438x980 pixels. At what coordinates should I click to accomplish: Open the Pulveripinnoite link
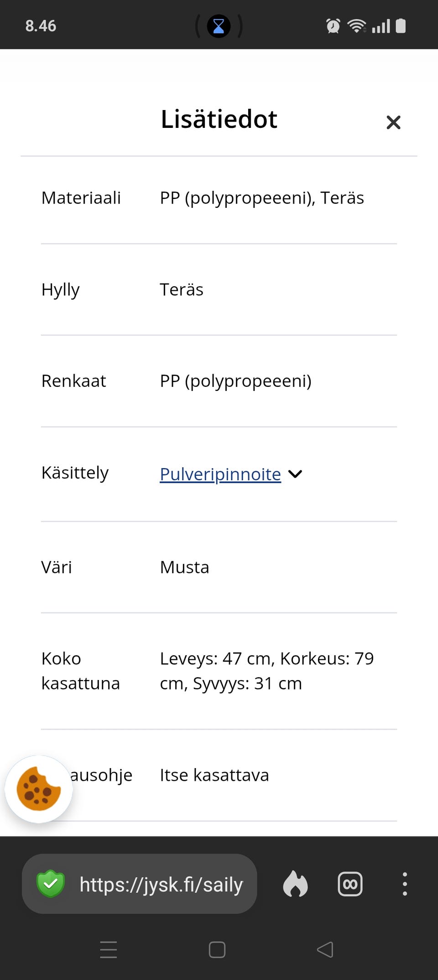coord(219,474)
